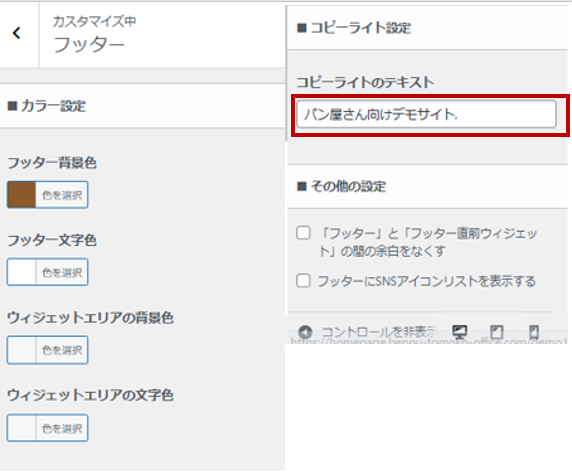Switch to mobile phone preview icon

click(534, 332)
